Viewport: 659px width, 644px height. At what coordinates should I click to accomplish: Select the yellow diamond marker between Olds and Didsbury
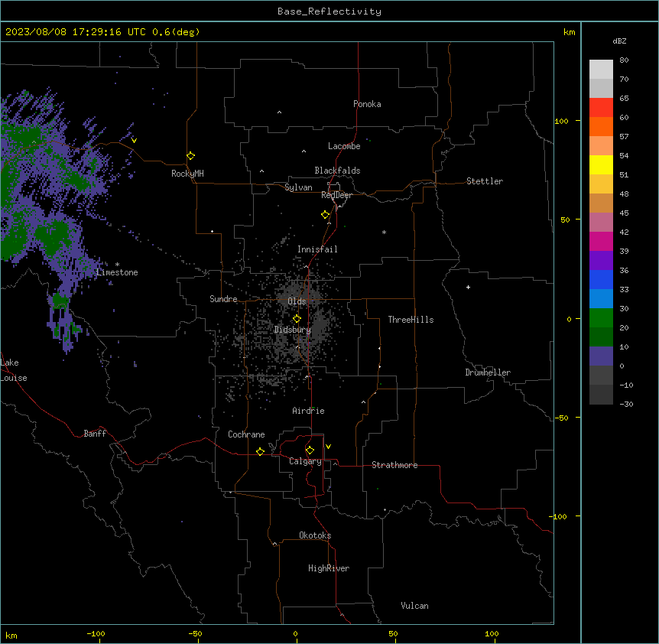click(297, 319)
